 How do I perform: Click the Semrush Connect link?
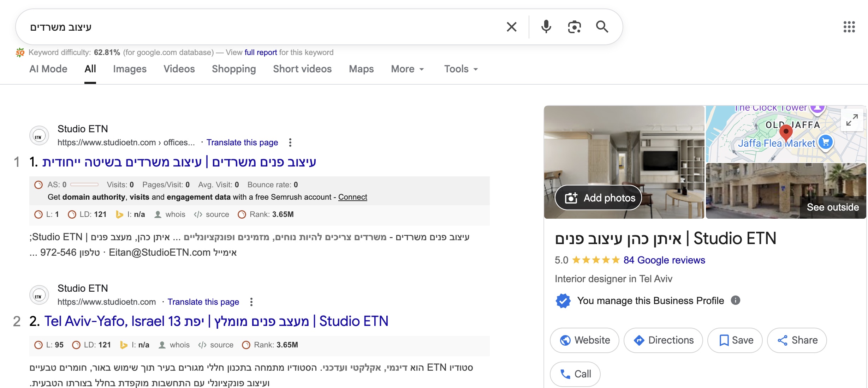(352, 197)
